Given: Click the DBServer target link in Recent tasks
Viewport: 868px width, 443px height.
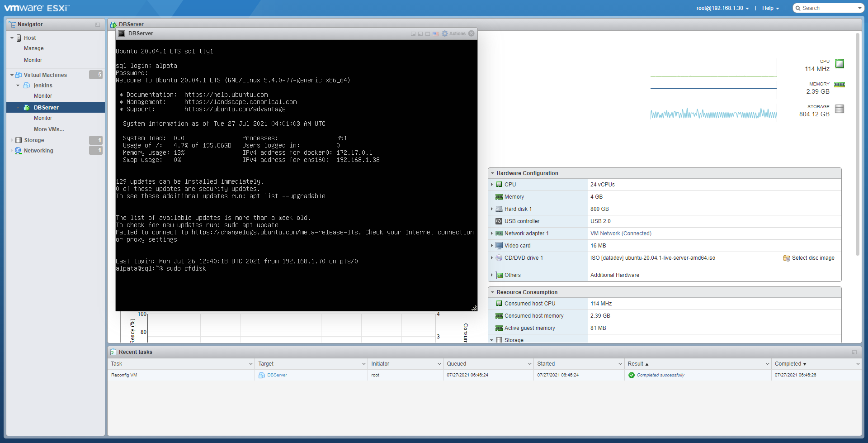Looking at the screenshot, I should pos(277,375).
